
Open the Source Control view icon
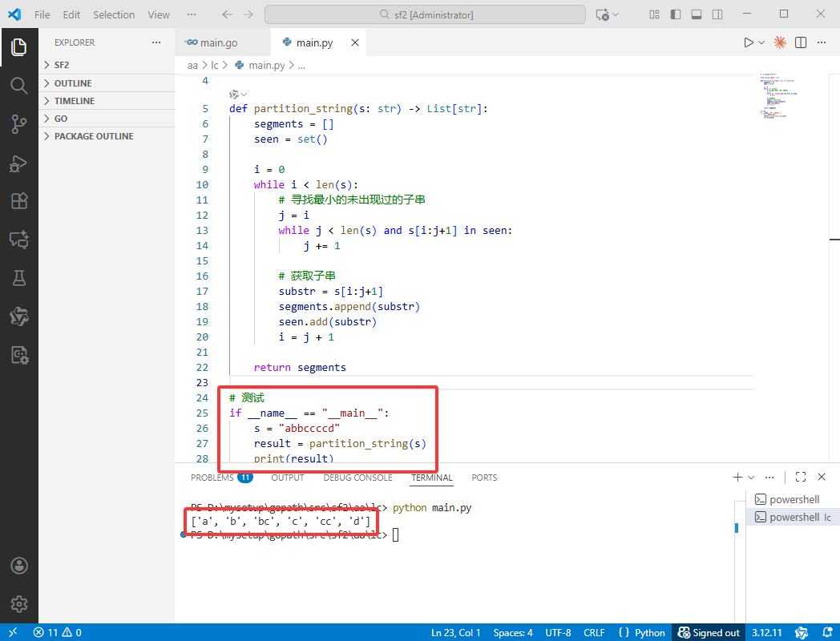(18, 124)
